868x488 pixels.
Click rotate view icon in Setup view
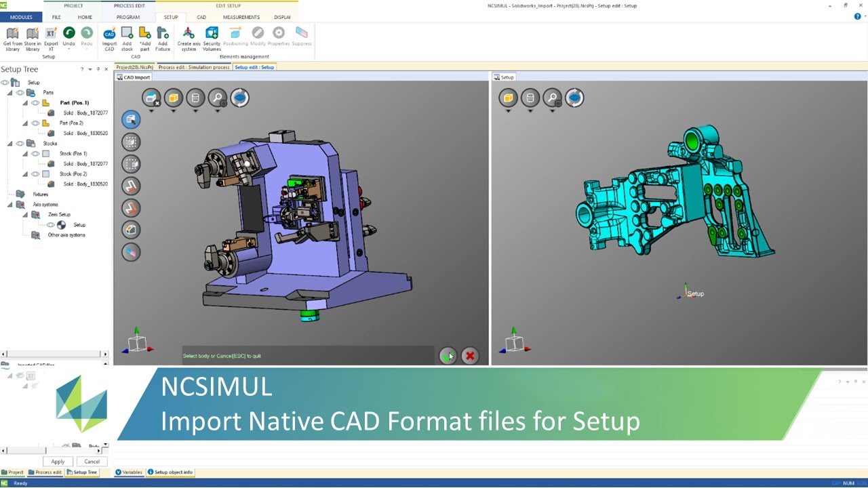click(574, 98)
